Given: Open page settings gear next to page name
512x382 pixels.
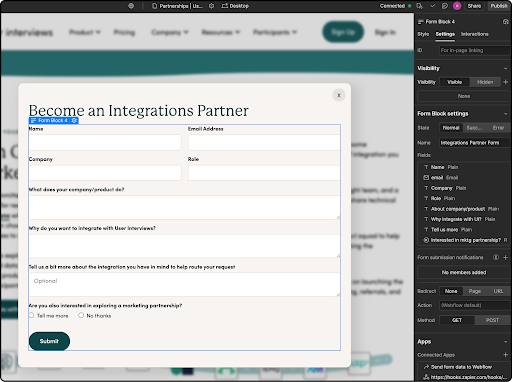Looking at the screenshot, I should point(211,6).
